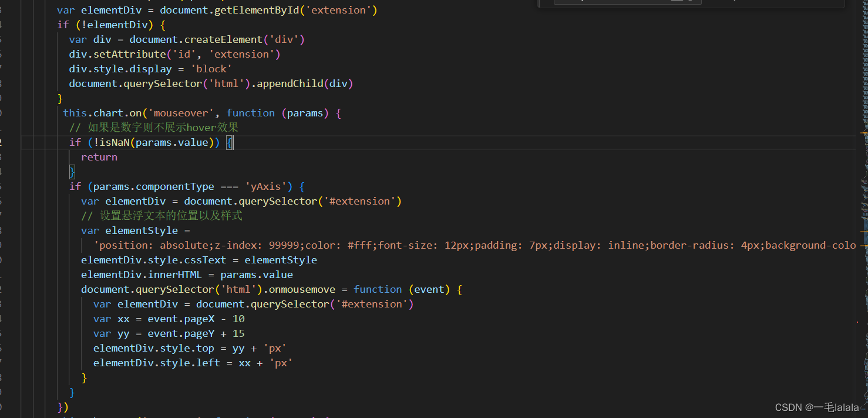Click the componentType property
This screenshot has height=418, width=868.
coord(175,186)
